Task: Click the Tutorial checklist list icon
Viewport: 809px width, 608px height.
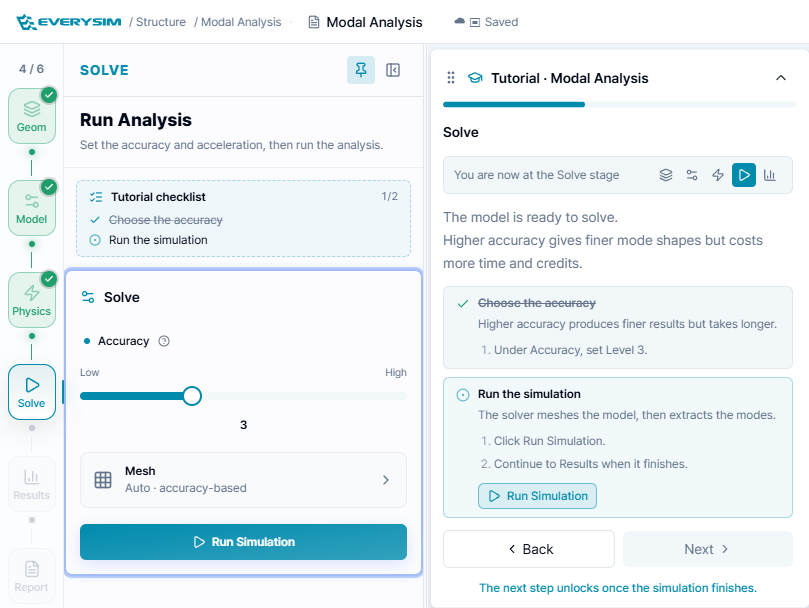Action: tap(96, 197)
